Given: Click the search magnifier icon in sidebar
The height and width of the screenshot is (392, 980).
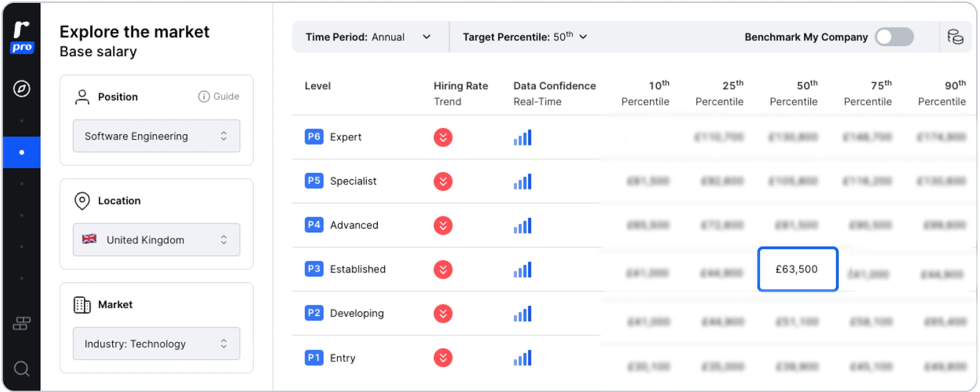Looking at the screenshot, I should tap(22, 369).
